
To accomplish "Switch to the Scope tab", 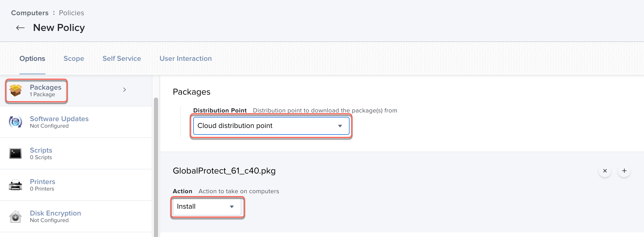I will (x=74, y=58).
